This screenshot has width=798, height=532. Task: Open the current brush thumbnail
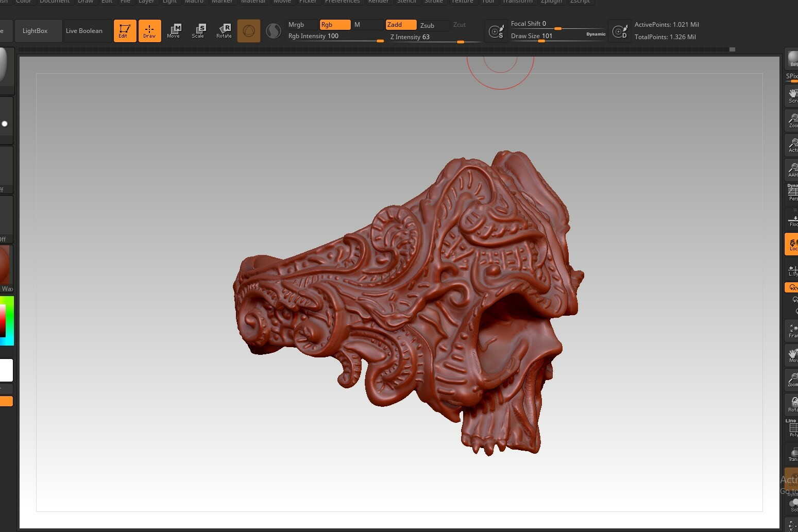point(6,70)
